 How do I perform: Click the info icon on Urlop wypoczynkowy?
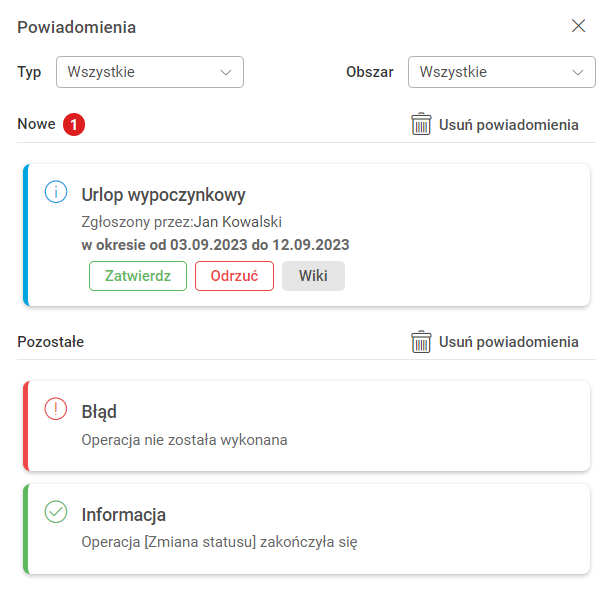[x=56, y=192]
